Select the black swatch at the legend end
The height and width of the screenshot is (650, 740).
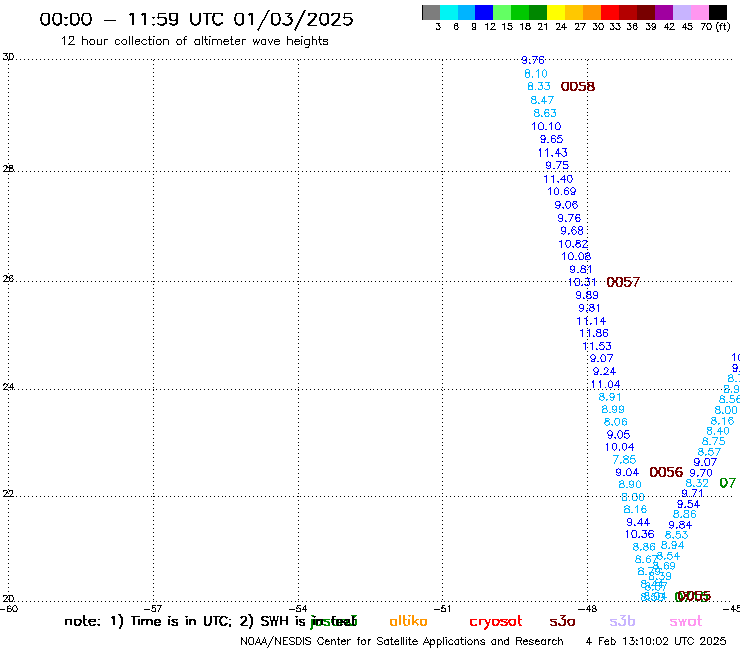pyautogui.click(x=717, y=12)
